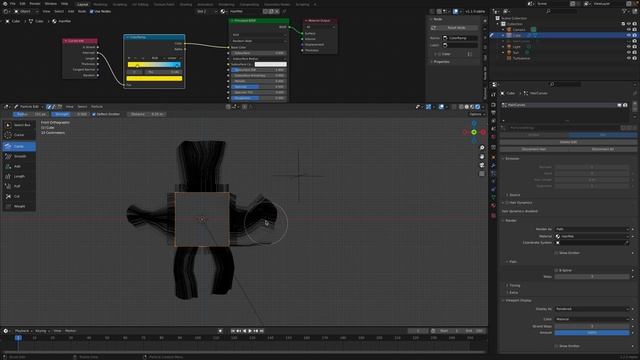Click green Y axis on navigation gizmo
Viewport: 640px width, 360px height.
[x=474, y=132]
